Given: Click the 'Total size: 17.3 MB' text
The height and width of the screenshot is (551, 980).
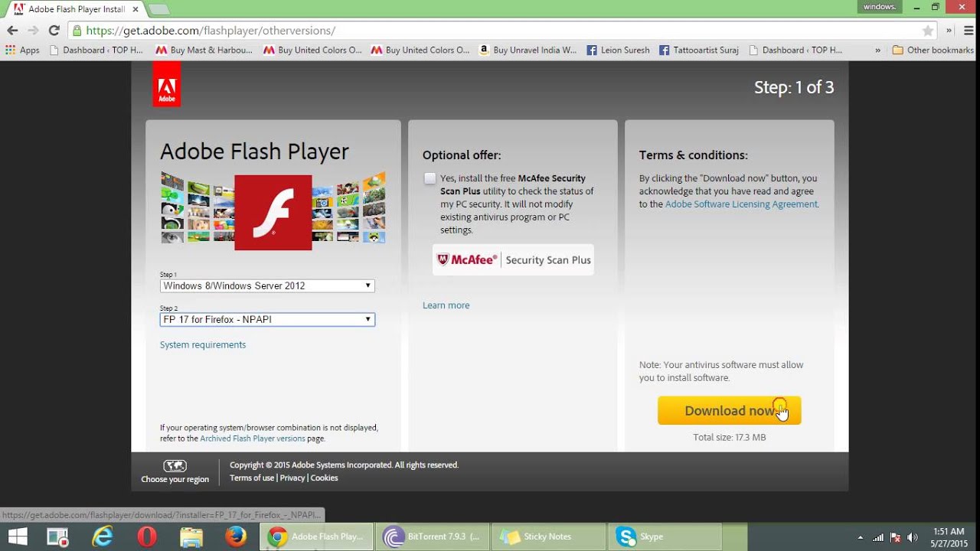Looking at the screenshot, I should (x=729, y=438).
